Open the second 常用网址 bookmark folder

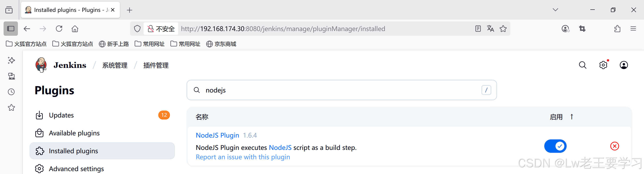(185, 44)
